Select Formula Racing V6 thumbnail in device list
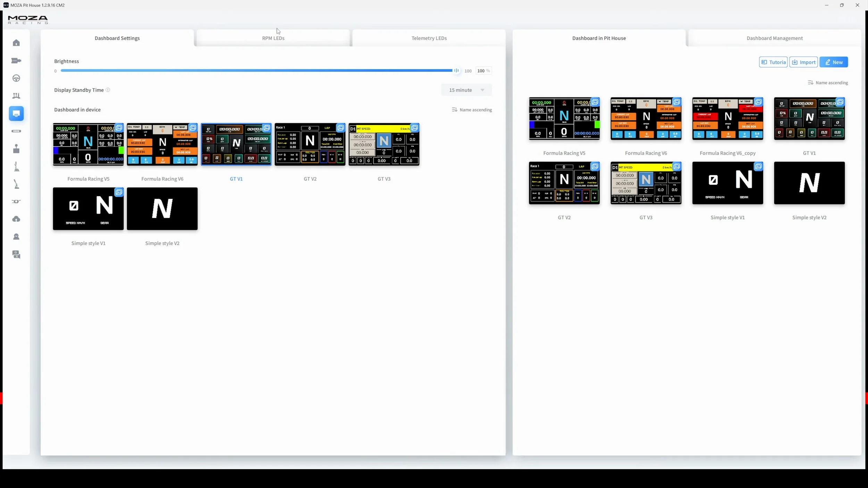Image resolution: width=868 pixels, height=488 pixels. 162,144
